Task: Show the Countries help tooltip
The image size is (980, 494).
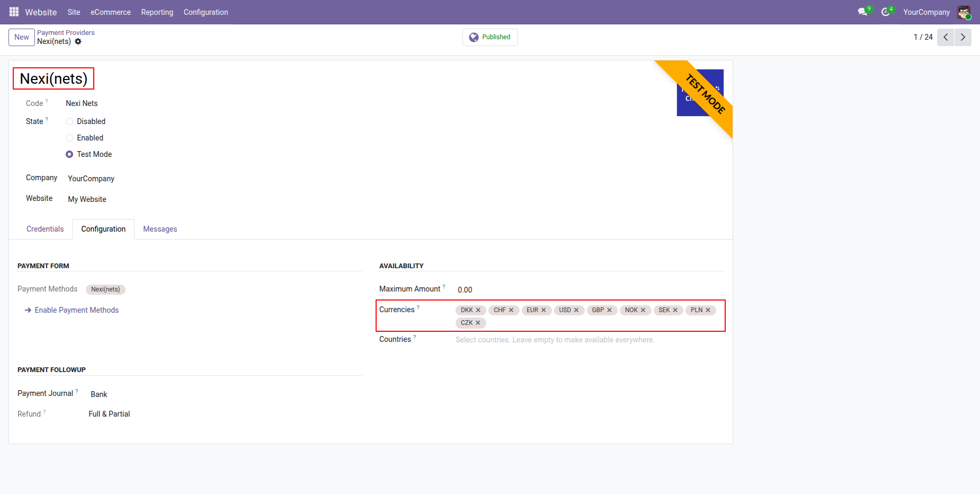Action: coord(415,337)
